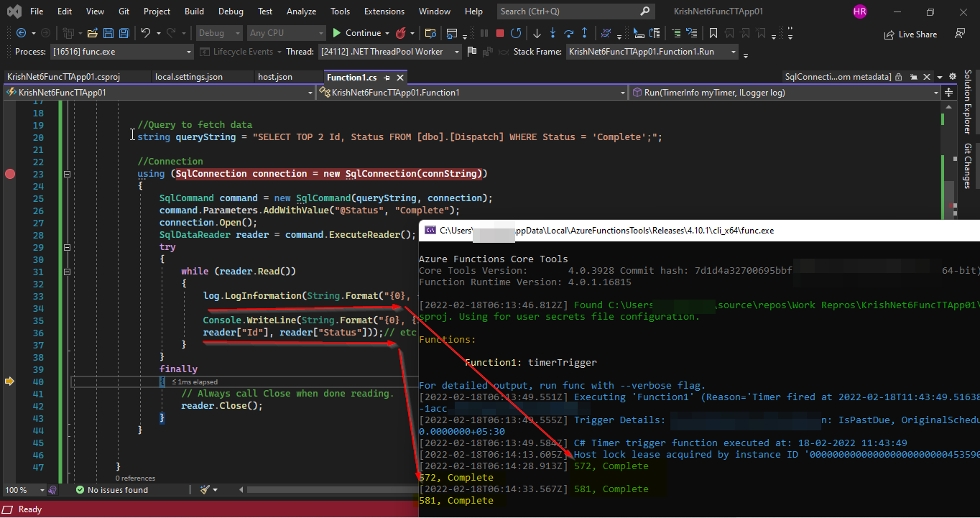Screen dimensions: 980x518
Task: Collapse the while loop at line 31
Action: click(67, 272)
